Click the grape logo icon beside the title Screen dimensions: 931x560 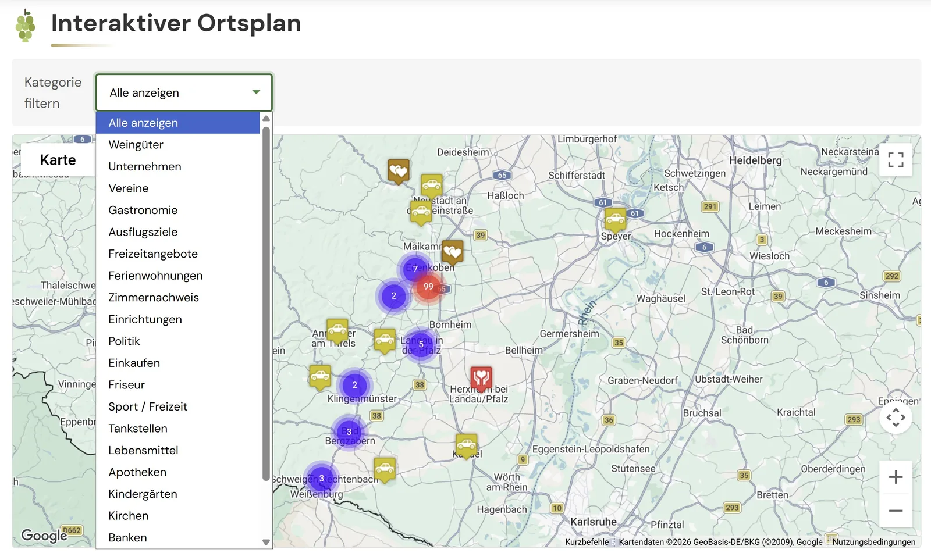click(25, 26)
